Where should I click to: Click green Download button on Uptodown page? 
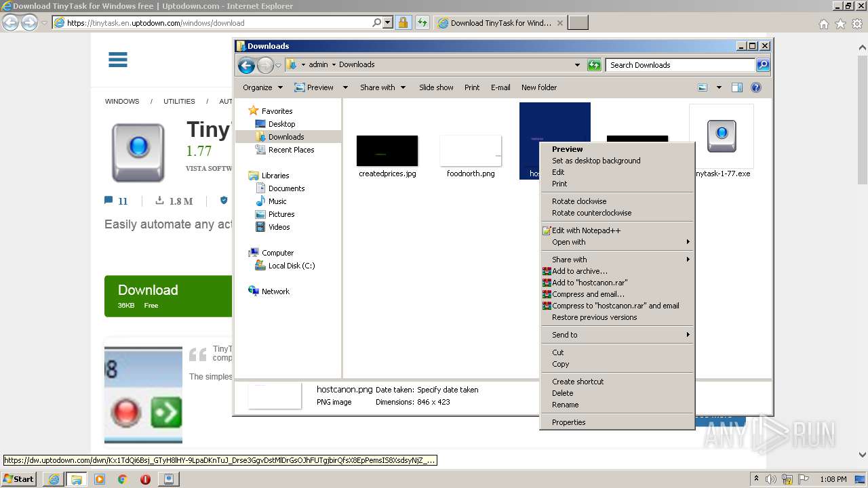tap(168, 296)
